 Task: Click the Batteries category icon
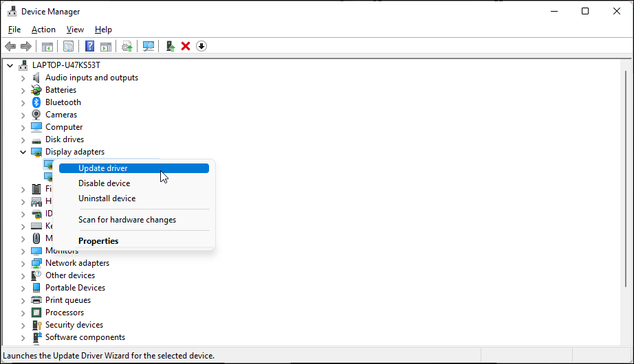pos(36,90)
